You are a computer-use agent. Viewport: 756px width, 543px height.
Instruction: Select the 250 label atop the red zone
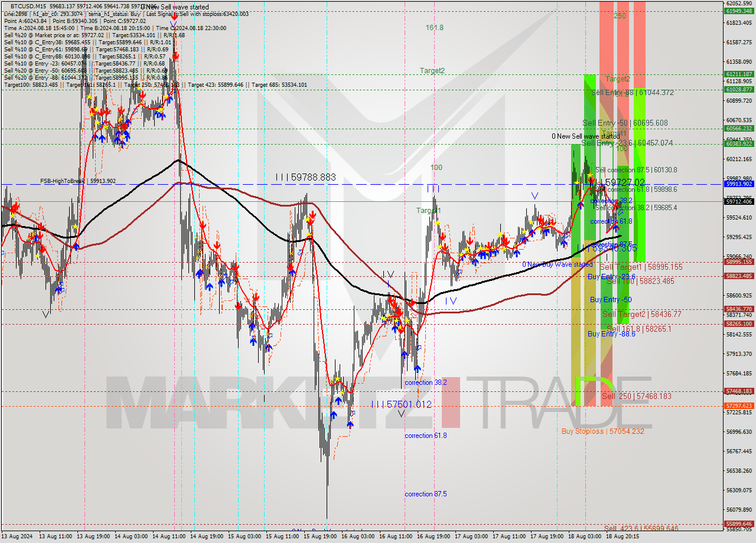pyautogui.click(x=620, y=16)
